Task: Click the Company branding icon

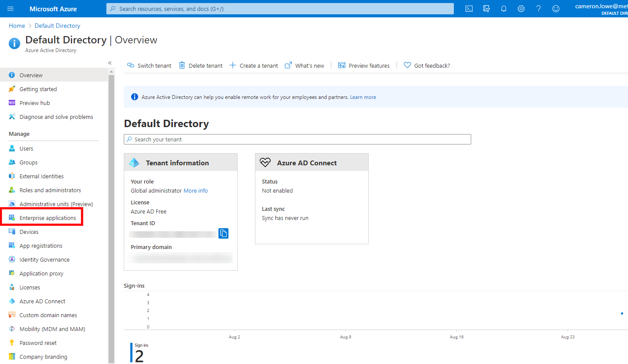Action: click(12, 357)
